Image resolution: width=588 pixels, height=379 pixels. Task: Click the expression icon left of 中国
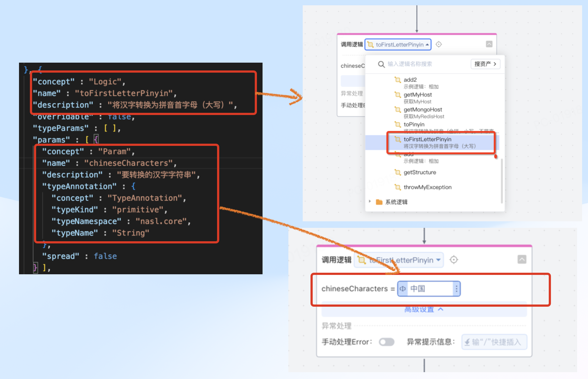403,289
